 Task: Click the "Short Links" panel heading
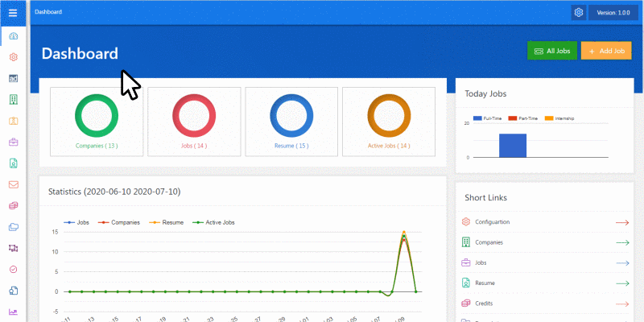[486, 198]
